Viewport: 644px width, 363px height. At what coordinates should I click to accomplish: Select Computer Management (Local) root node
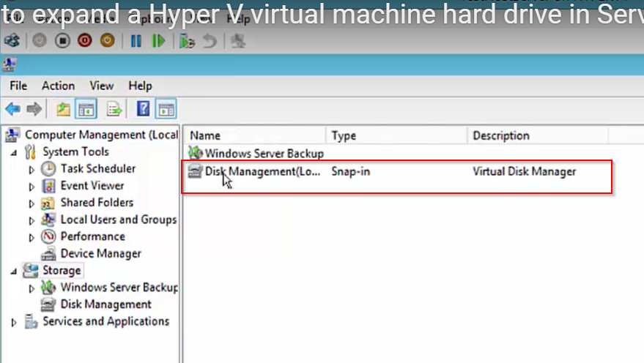[101, 135]
